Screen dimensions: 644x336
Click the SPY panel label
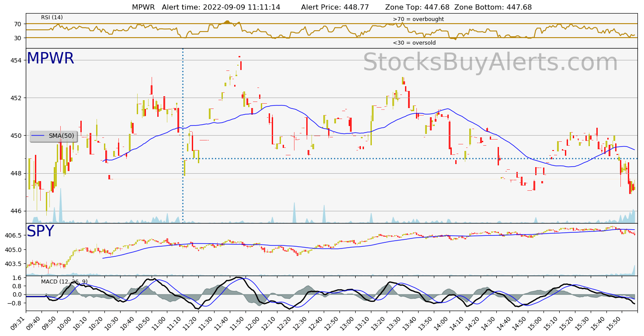tap(40, 231)
